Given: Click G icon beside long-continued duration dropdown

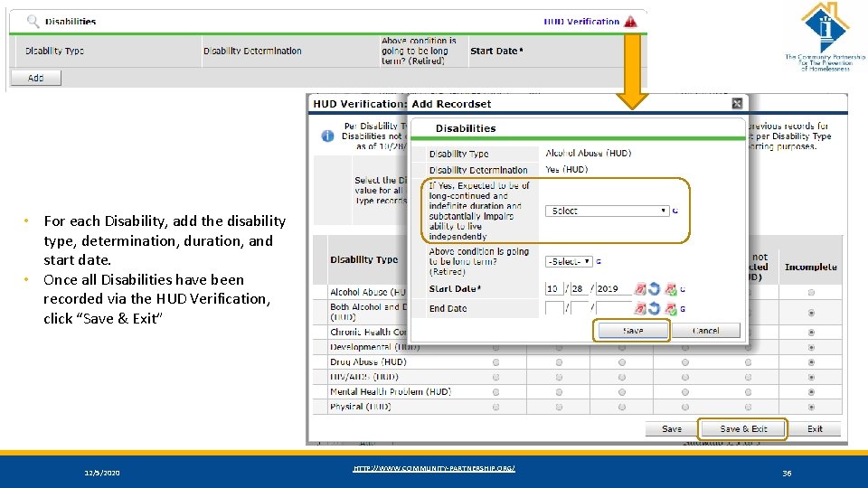Looking at the screenshot, I should coord(675,211).
